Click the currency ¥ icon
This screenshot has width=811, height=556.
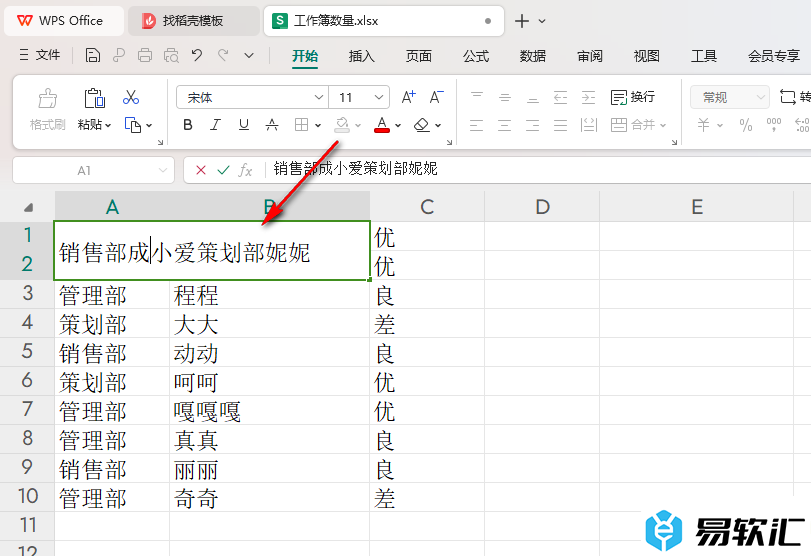pyautogui.click(x=703, y=125)
